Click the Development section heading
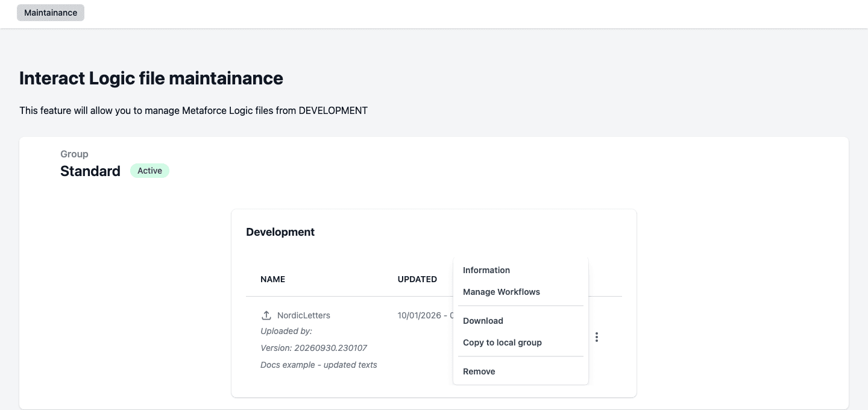 [280, 232]
